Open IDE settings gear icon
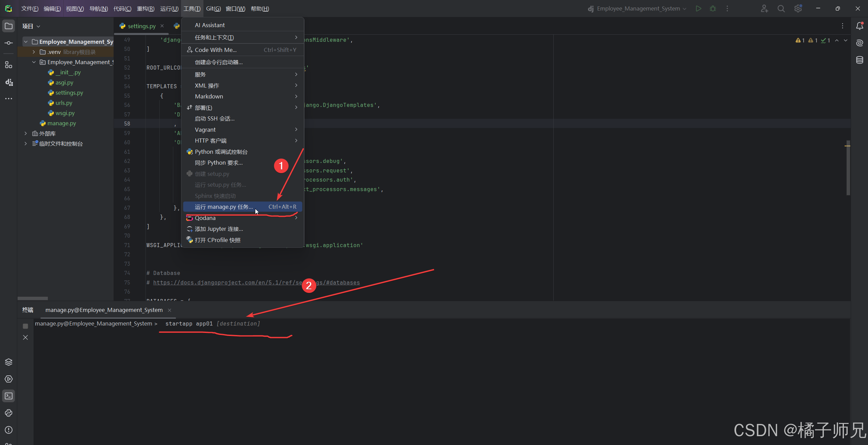The image size is (868, 445). tap(798, 8)
